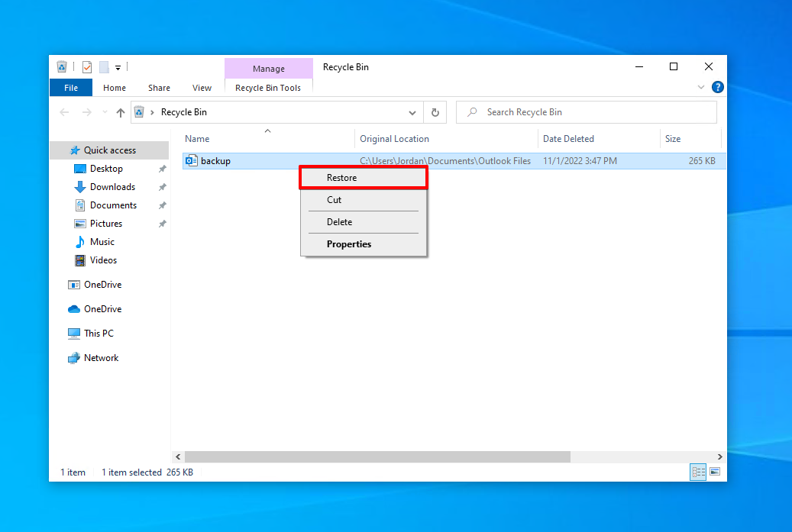Refresh the Recycle Bin view
Image resolution: width=792 pixels, height=532 pixels.
coord(435,112)
